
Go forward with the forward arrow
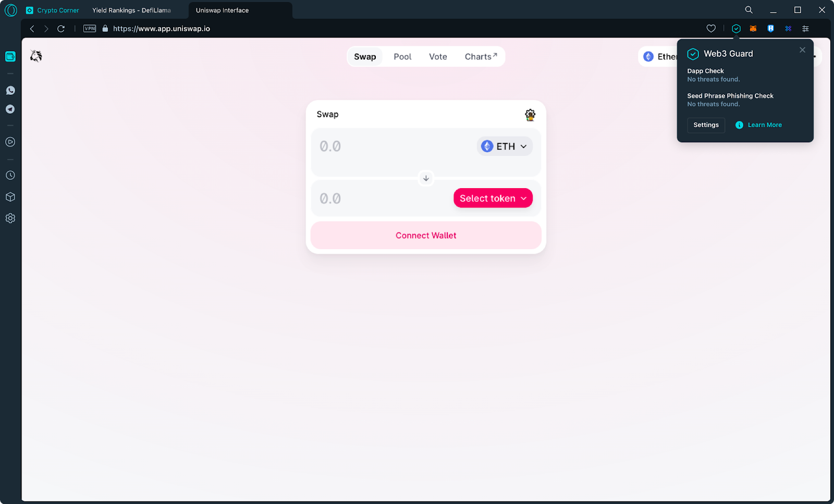coord(46,29)
